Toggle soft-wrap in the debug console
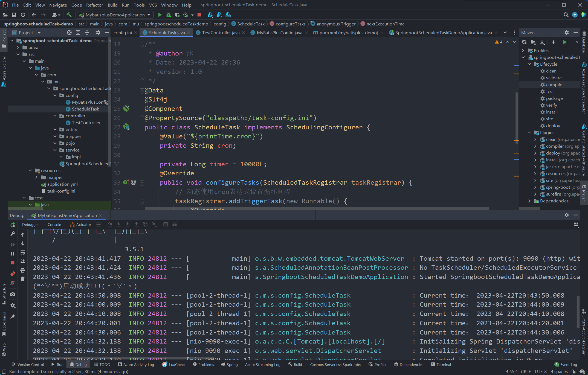 (23, 252)
